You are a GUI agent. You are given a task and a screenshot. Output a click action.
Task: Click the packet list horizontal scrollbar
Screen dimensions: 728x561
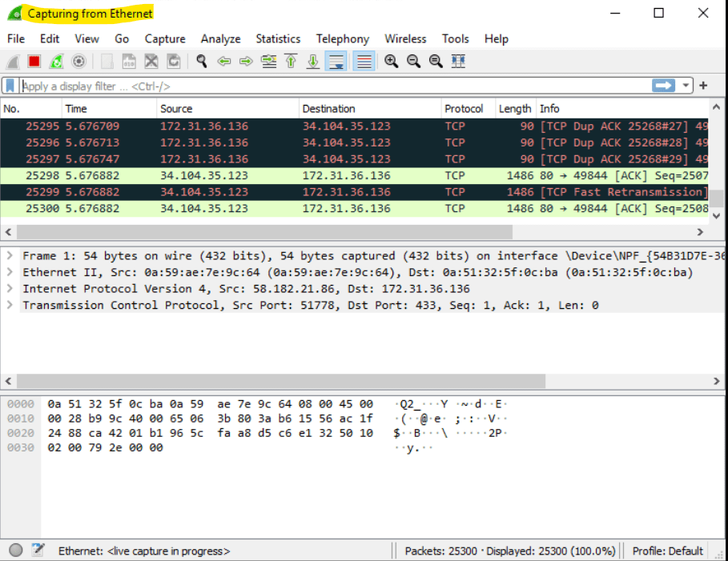click(x=264, y=231)
